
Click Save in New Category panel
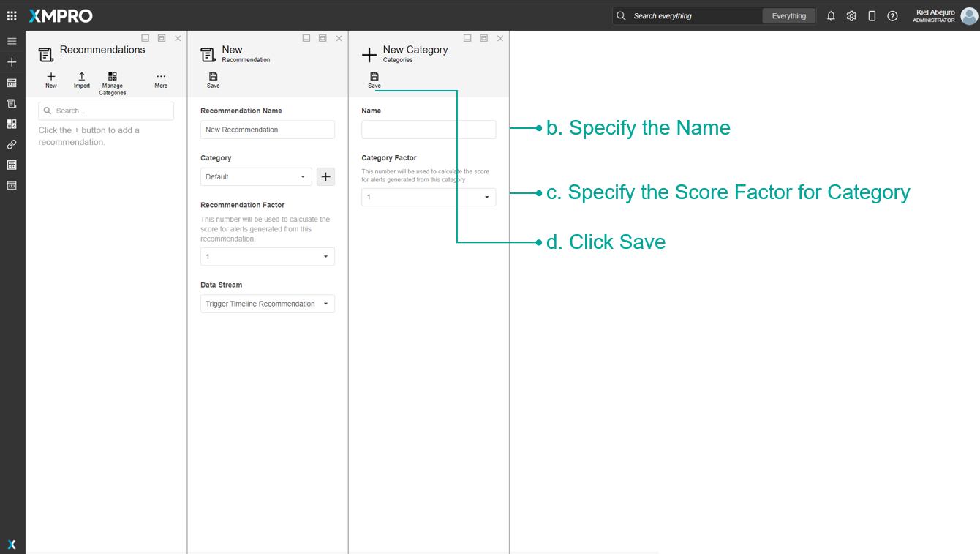374,80
